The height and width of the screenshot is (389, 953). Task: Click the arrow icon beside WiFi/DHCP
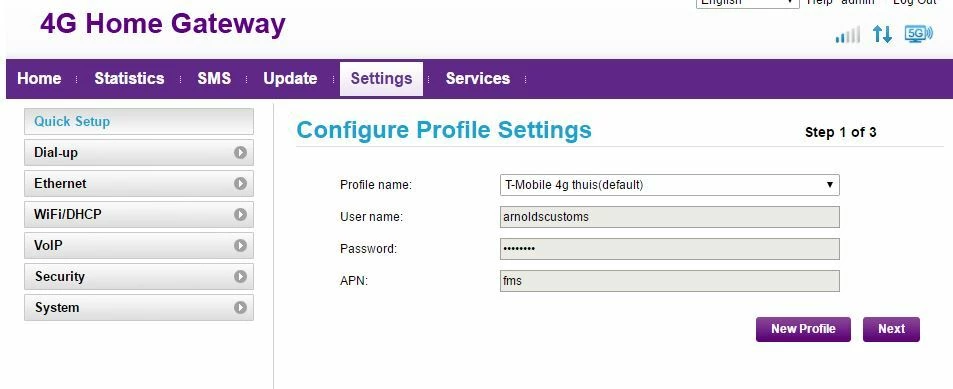tap(240, 215)
